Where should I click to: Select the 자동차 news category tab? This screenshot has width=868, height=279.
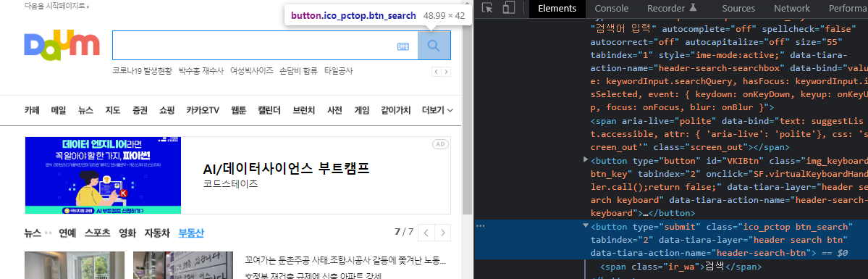[x=157, y=233]
